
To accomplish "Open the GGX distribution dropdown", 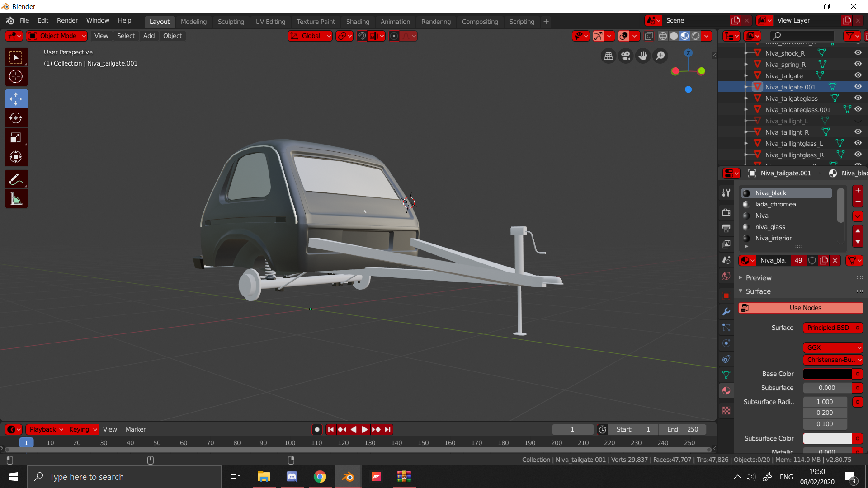I will (833, 347).
